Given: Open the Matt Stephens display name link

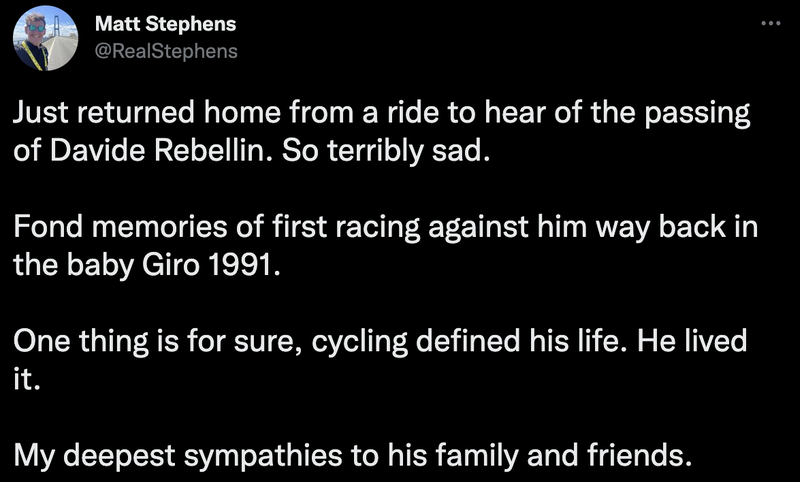Looking at the screenshot, I should pyautogui.click(x=165, y=24).
